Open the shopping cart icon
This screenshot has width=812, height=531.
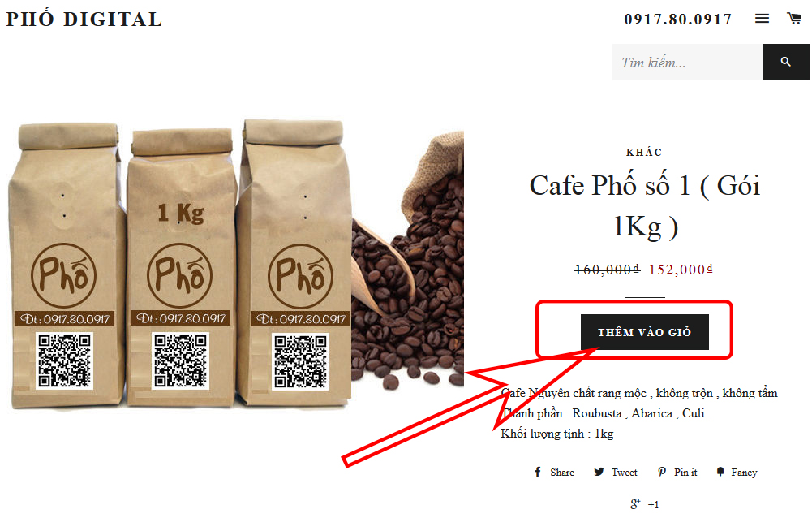(794, 18)
